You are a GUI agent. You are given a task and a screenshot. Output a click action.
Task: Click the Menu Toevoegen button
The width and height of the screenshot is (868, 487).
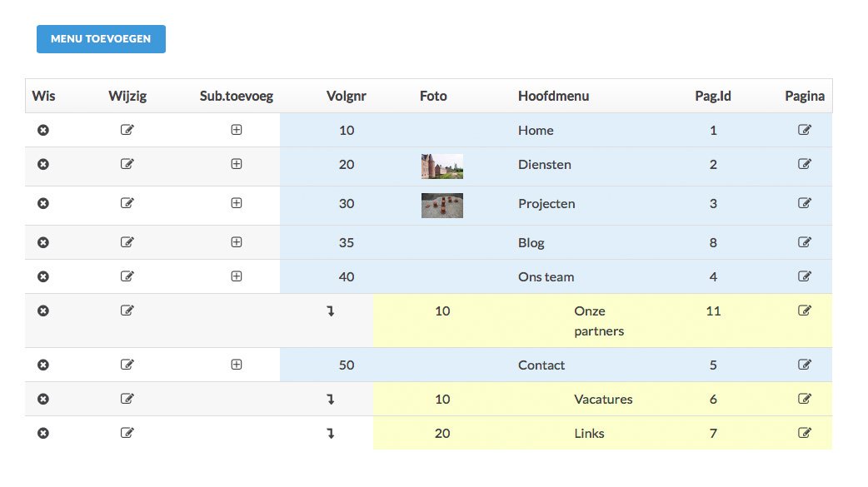pos(101,39)
